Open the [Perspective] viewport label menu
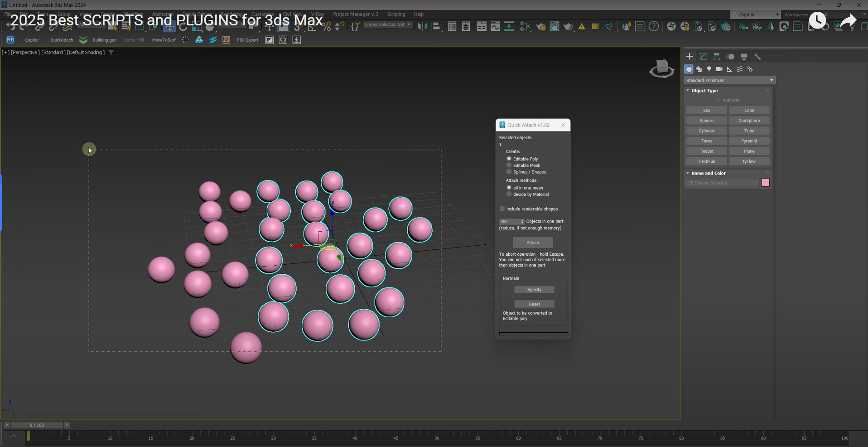This screenshot has height=447, width=868. click(x=25, y=53)
